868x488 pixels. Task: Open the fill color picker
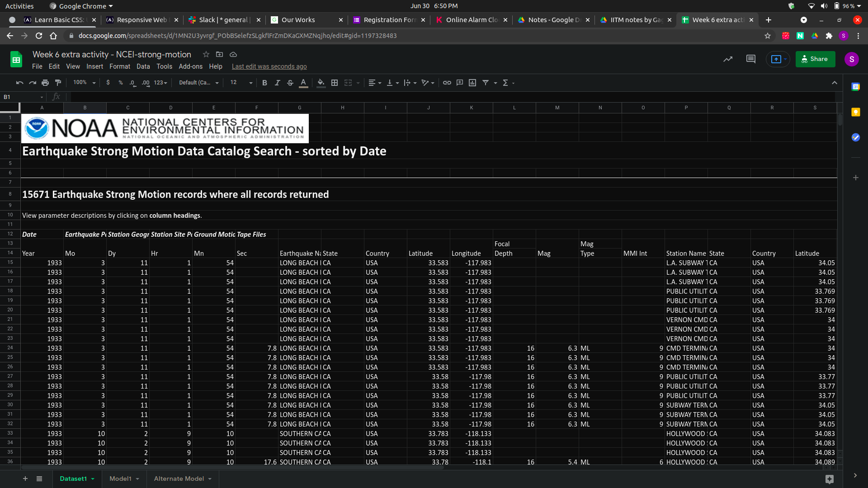(x=321, y=83)
